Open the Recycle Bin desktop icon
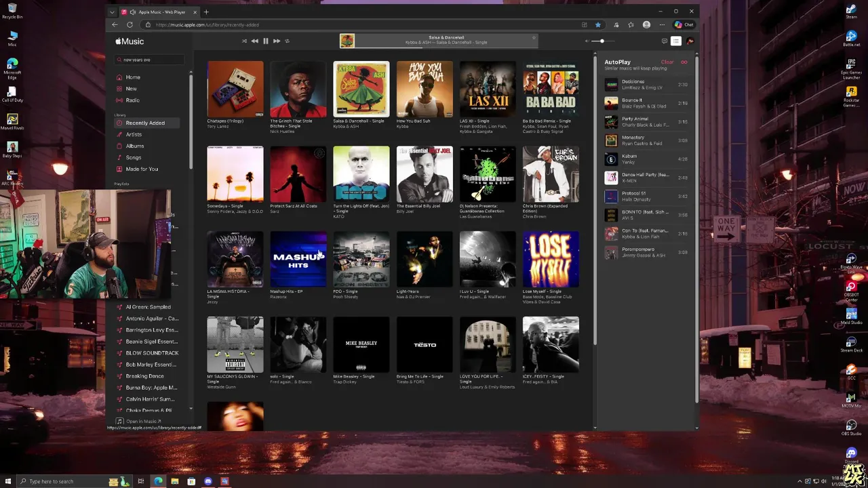 (x=12, y=11)
